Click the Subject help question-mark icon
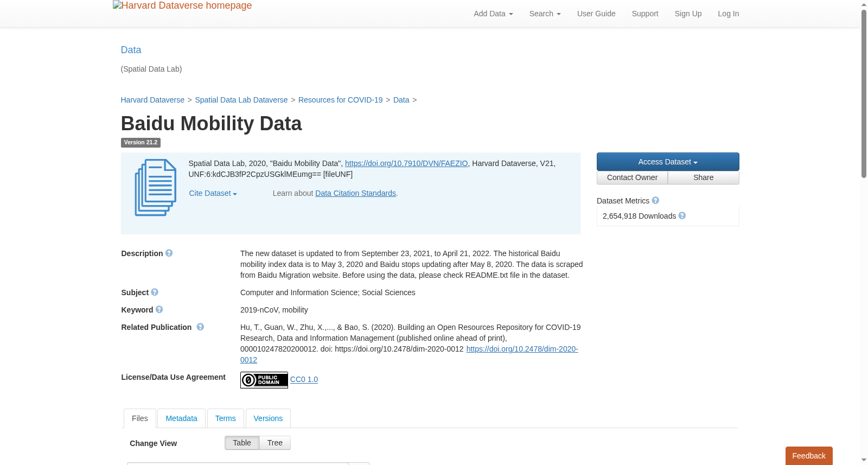868x465 pixels. point(155,292)
